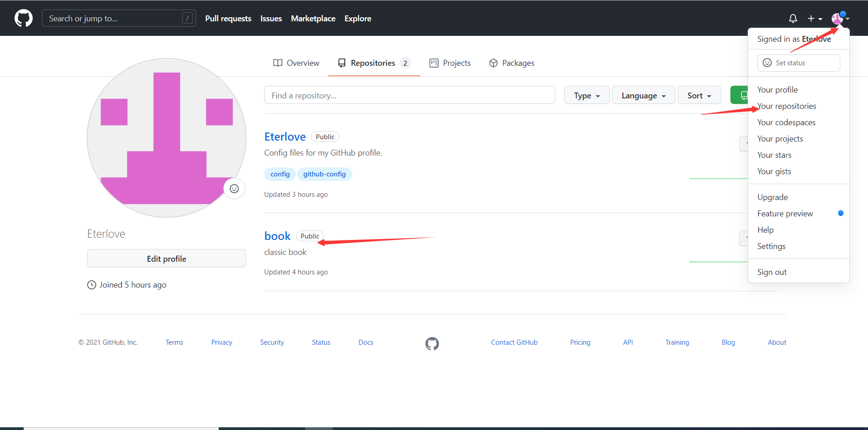Image resolution: width=868 pixels, height=430 pixels.
Task: Click the green New repository button
Action: pos(740,95)
